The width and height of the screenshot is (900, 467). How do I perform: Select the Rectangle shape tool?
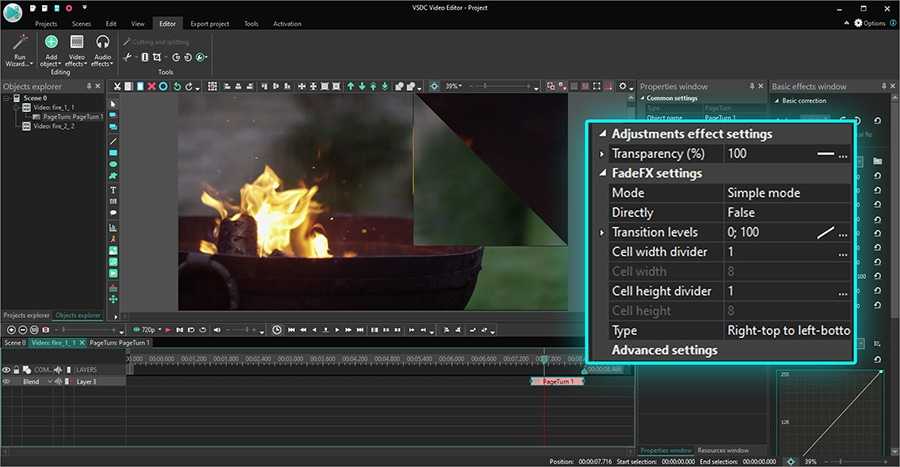(113, 152)
